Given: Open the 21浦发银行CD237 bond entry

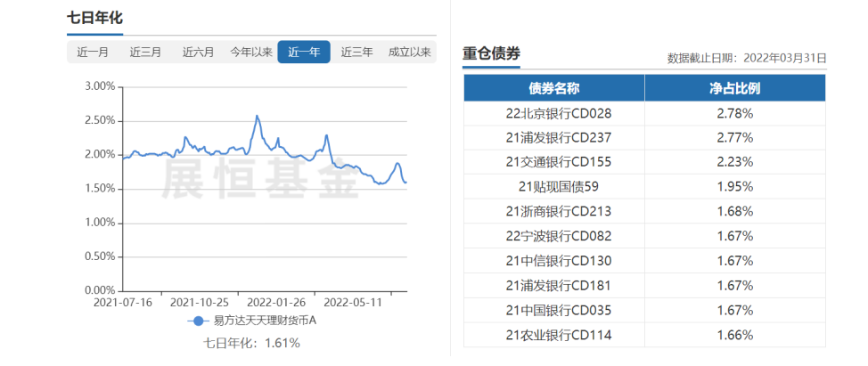Looking at the screenshot, I should click(553, 138).
